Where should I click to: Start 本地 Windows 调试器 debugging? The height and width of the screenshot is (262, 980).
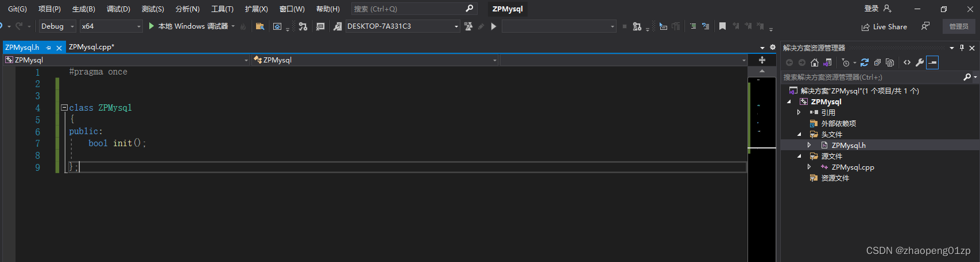pos(188,26)
